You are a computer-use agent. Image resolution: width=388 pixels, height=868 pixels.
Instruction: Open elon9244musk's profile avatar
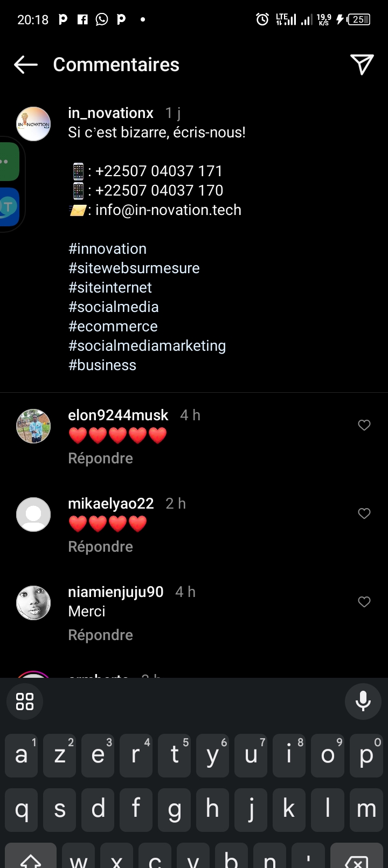33,426
